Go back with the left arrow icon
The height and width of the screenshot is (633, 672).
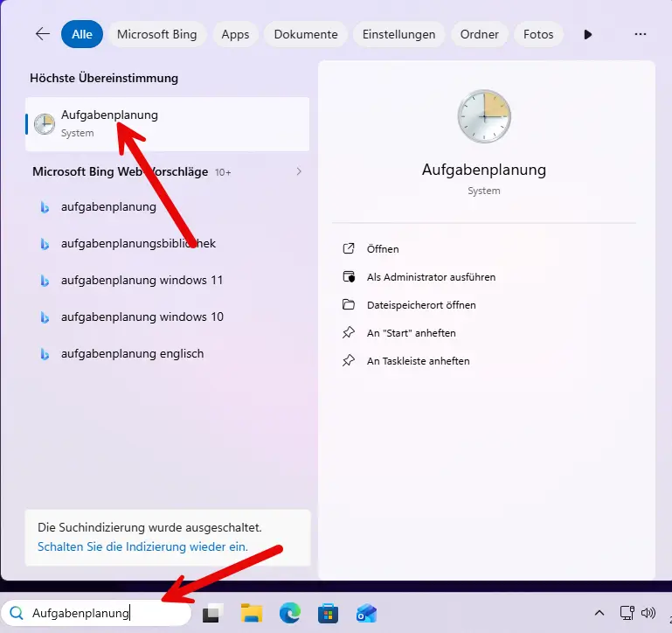coord(43,34)
